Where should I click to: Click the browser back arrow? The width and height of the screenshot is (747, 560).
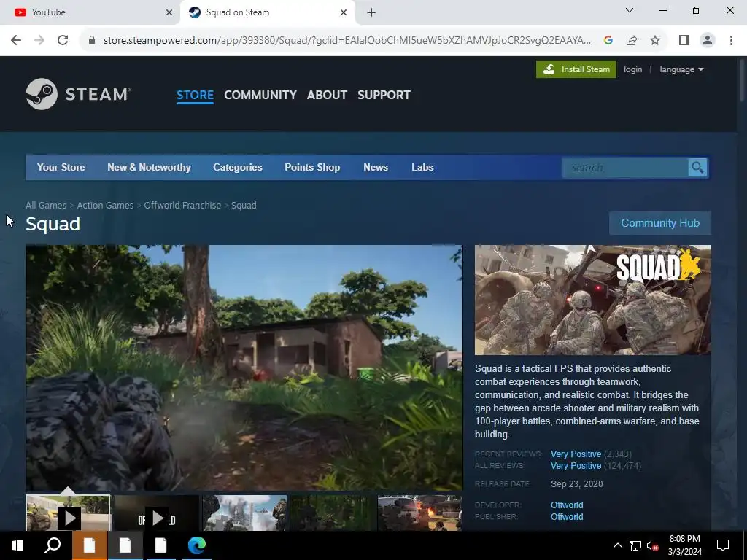16,41
